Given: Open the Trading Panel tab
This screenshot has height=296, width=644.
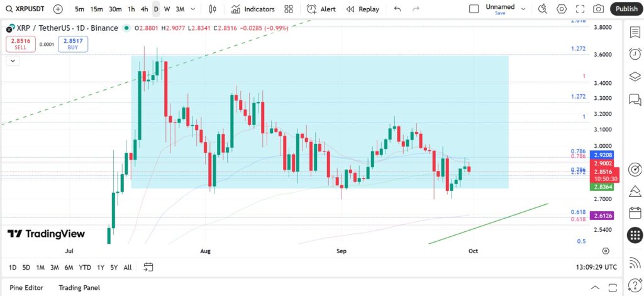Looking at the screenshot, I should 79,288.
